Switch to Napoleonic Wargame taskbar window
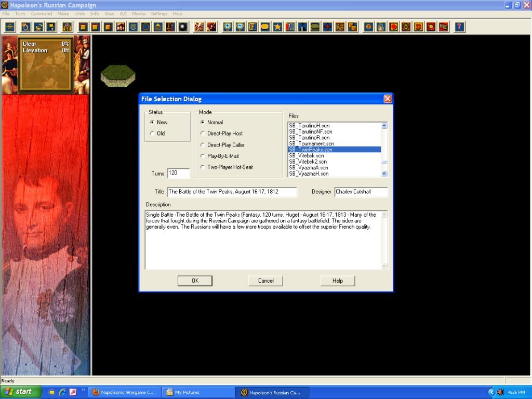 tap(124, 392)
